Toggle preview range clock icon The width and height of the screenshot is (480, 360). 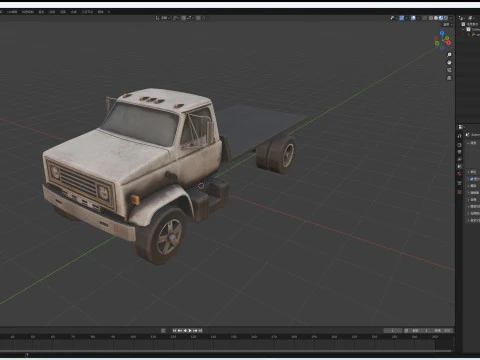(406, 330)
